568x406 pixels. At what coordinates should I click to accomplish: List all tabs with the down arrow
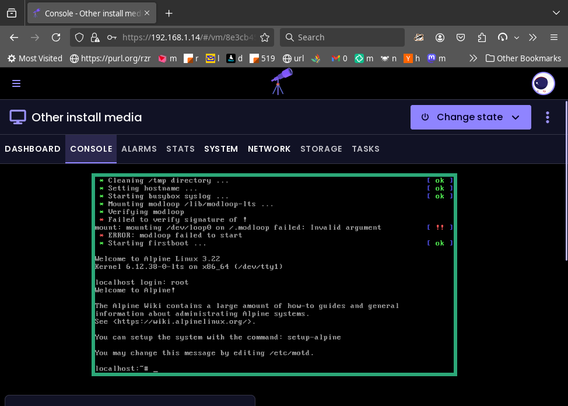[x=556, y=13]
